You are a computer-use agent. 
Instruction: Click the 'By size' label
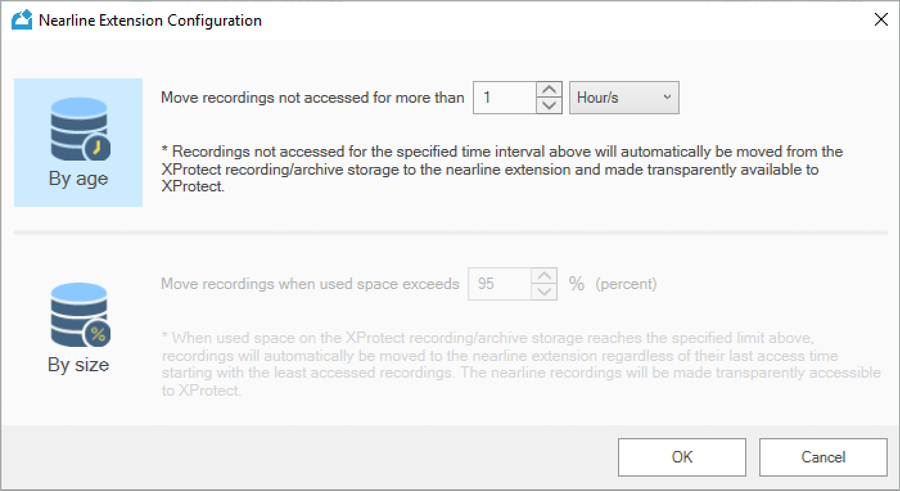point(78,365)
